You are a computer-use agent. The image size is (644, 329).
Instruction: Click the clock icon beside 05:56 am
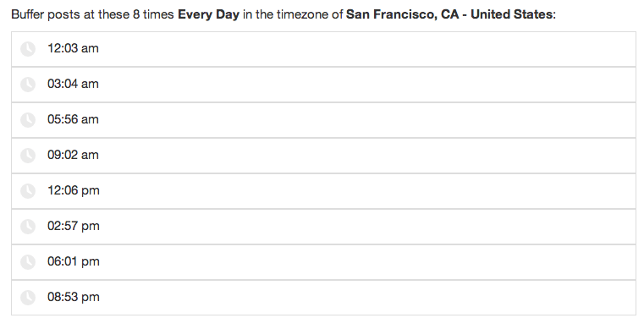[x=28, y=120]
